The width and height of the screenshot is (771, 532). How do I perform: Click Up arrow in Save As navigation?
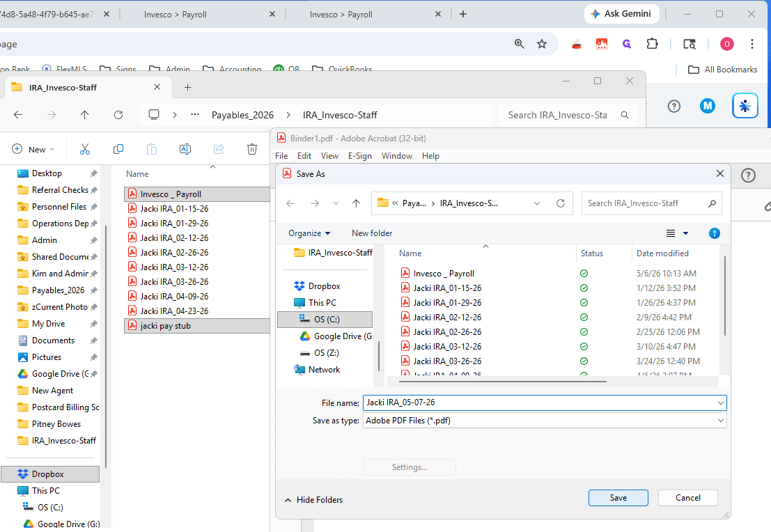[x=357, y=203]
